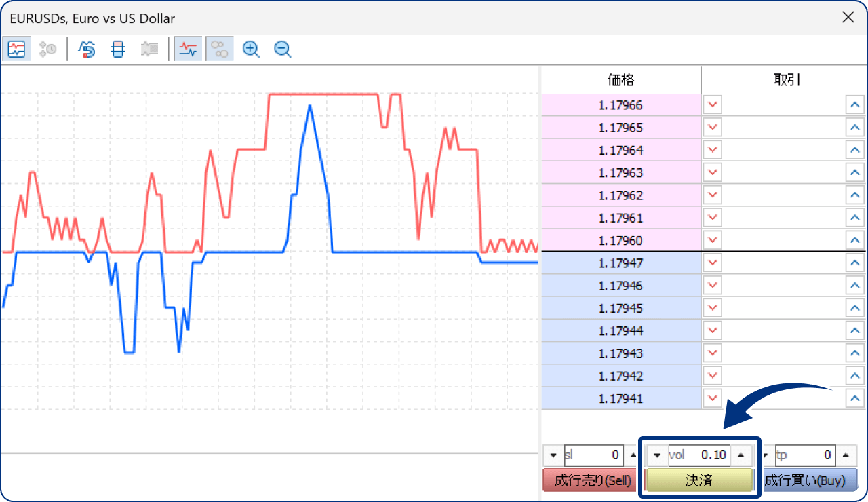The width and height of the screenshot is (868, 502).
Task: Click the magnet auto-centering toolbar icon
Action: coord(87,49)
